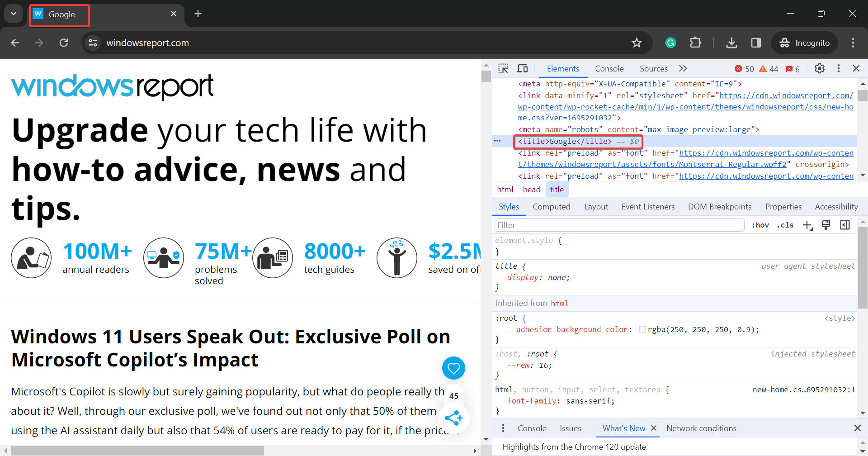View site information icon in address bar

click(x=93, y=43)
